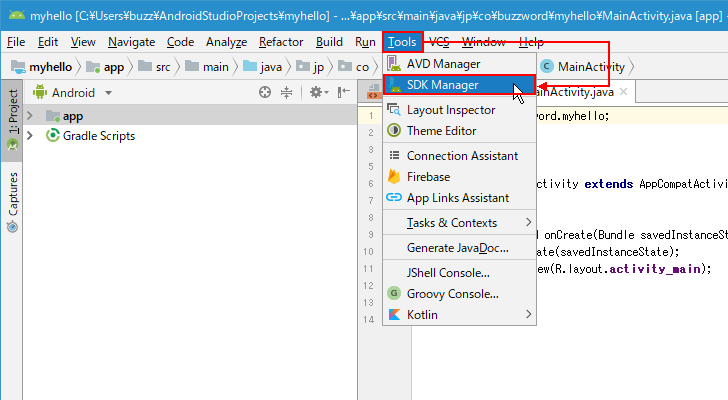The height and width of the screenshot is (400, 728).
Task: Open the Analyze menu
Action: (227, 42)
